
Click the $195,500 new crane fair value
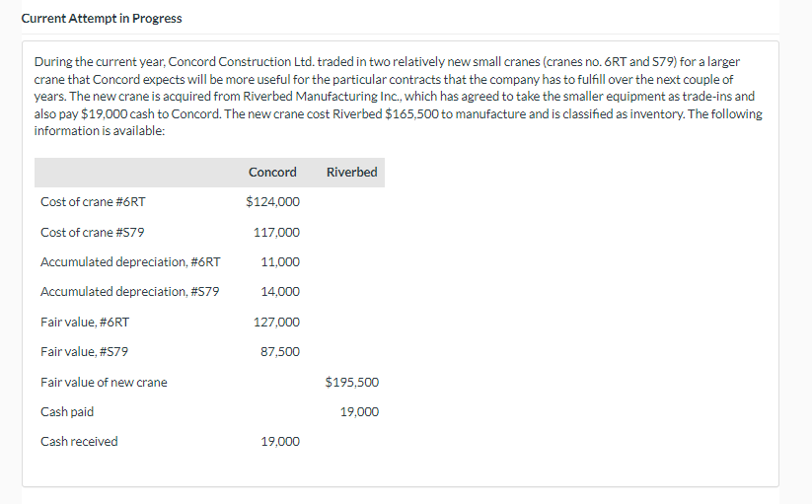351,383
